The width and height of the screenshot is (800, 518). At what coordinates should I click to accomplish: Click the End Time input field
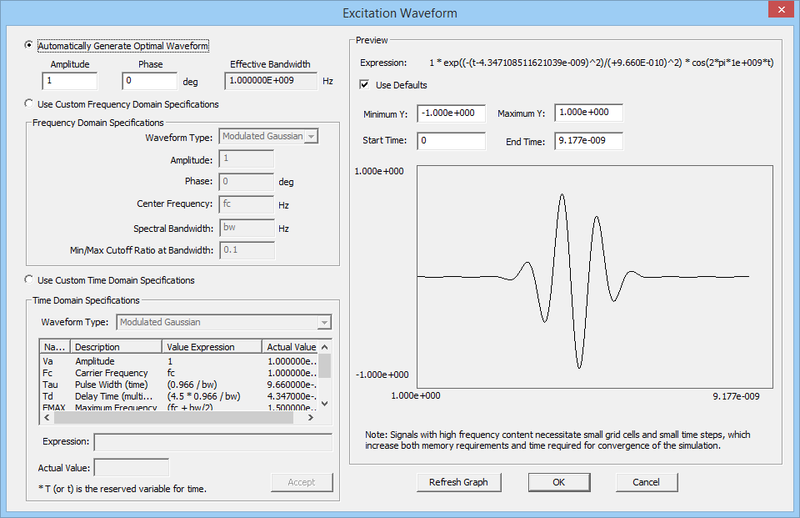(x=589, y=141)
